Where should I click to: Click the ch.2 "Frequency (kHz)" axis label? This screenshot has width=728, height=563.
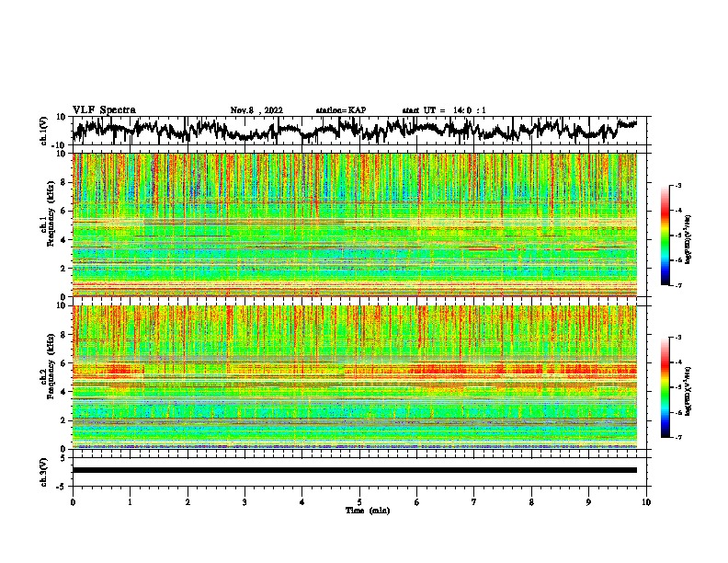tap(51, 366)
